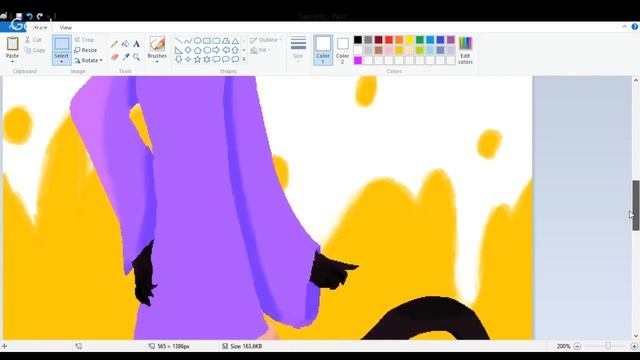Click the Save icon in title bar
Viewport: 640px width, 360px height.
[19, 16]
